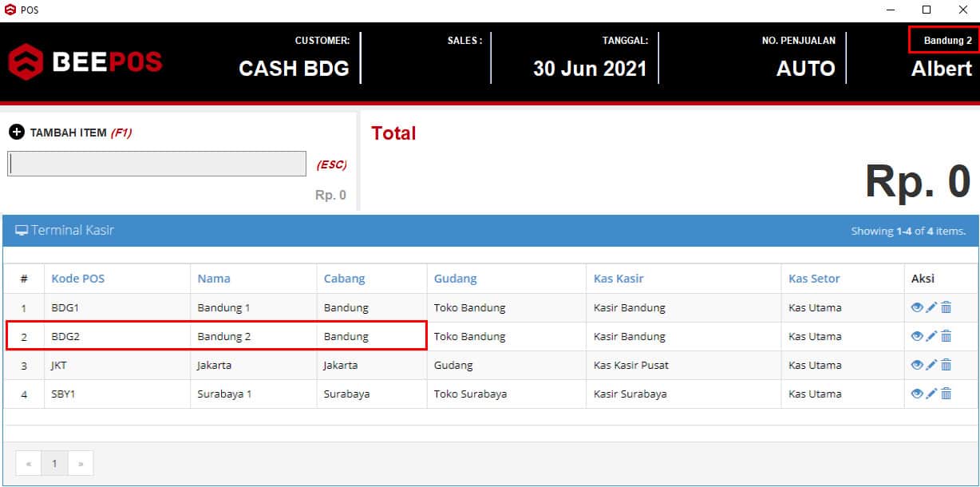This screenshot has width=980, height=487.
Task: Go to next page in pagination
Action: coord(81,463)
